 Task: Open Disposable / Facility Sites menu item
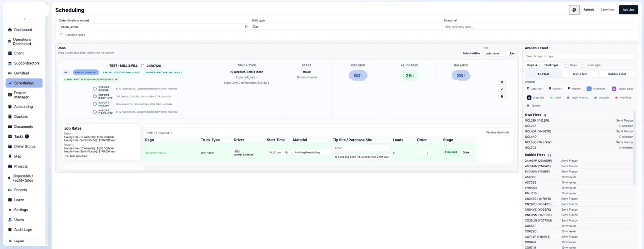point(25,178)
